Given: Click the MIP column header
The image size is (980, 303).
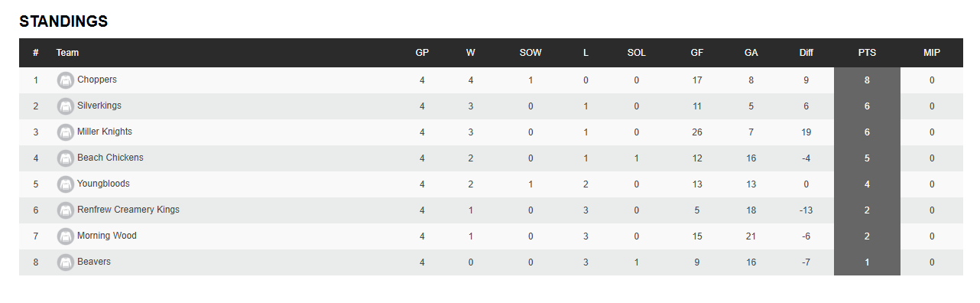Looking at the screenshot, I should tap(932, 53).
